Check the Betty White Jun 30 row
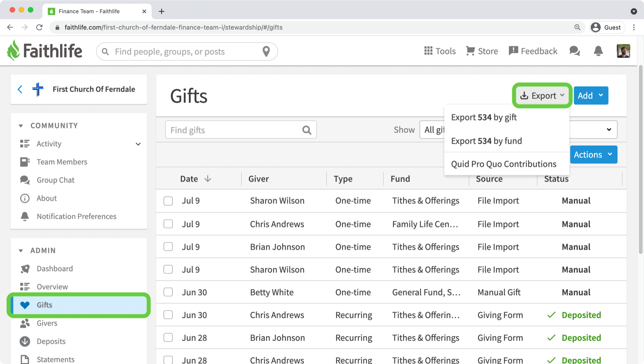The image size is (644, 364). tap(168, 292)
